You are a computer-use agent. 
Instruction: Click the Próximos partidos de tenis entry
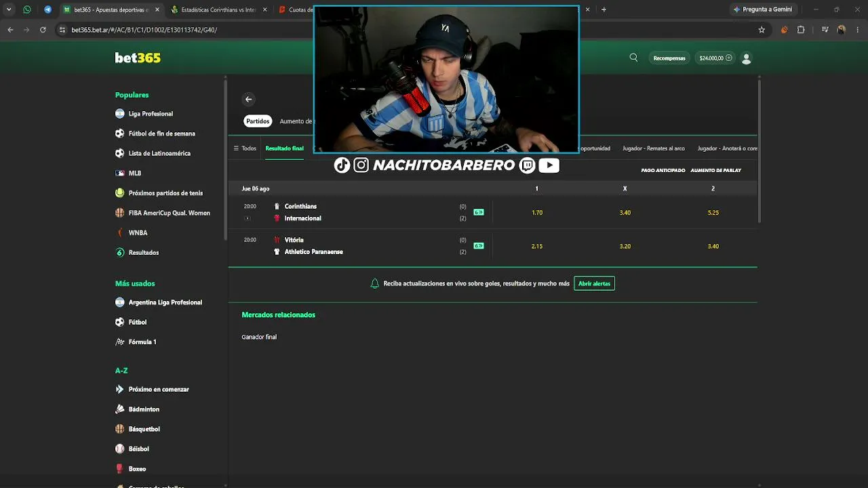(x=165, y=193)
